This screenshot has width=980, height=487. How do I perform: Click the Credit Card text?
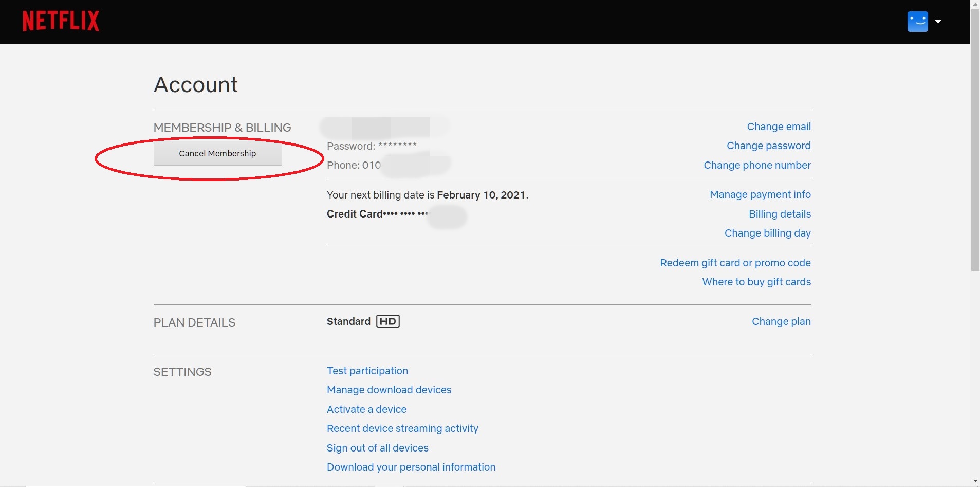pos(355,214)
